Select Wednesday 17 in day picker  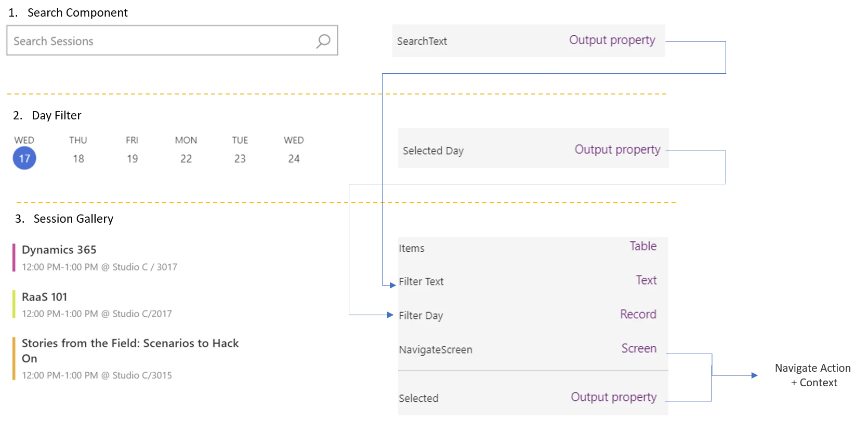24,158
